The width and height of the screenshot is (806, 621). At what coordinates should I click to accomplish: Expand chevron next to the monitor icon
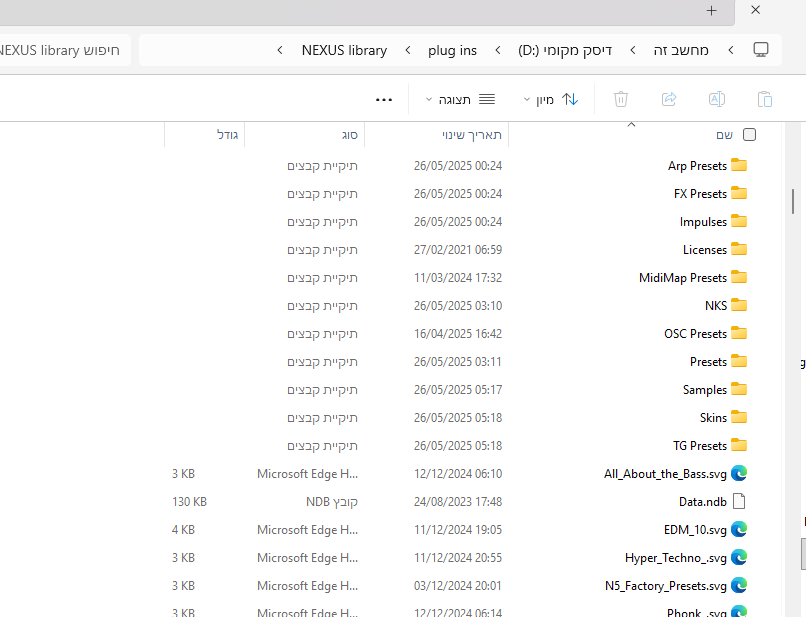(x=731, y=50)
